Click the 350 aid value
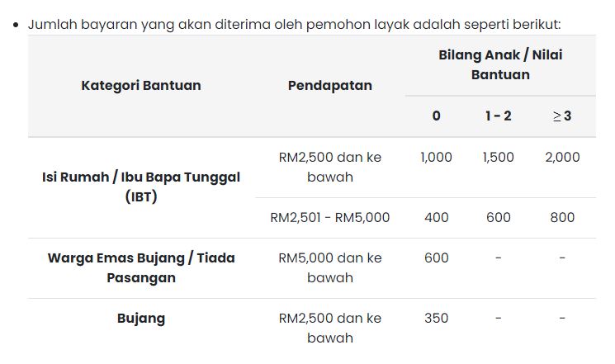615x364 pixels. 436,318
